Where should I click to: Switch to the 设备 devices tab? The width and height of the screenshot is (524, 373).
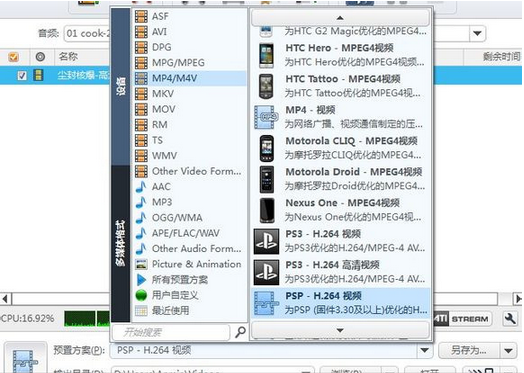pyautogui.click(x=121, y=87)
